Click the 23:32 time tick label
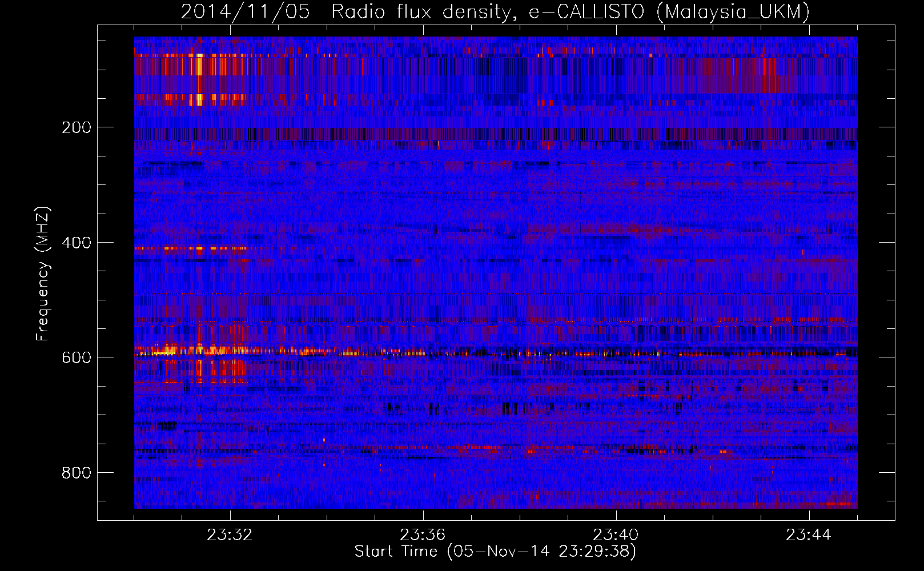This screenshot has width=924, height=571. coord(230,535)
